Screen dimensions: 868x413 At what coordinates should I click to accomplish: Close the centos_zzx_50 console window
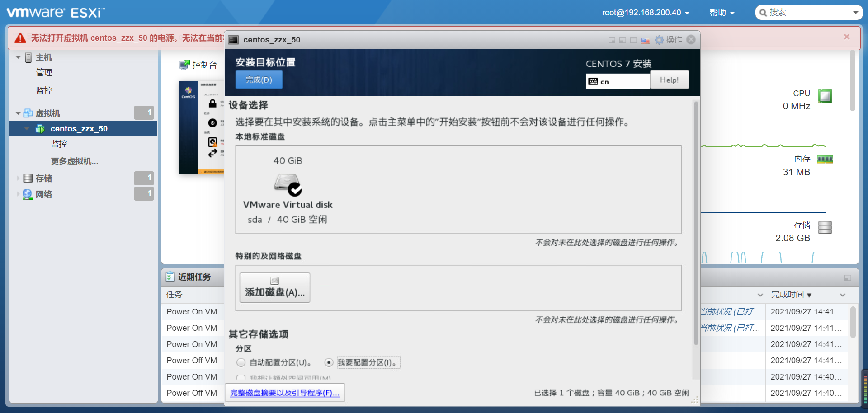(x=691, y=40)
